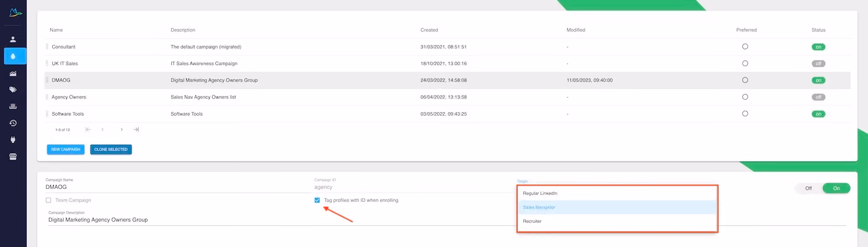The width and height of the screenshot is (868, 247).
Task: Toggle status switch for UK IT Sales
Action: 818,63
